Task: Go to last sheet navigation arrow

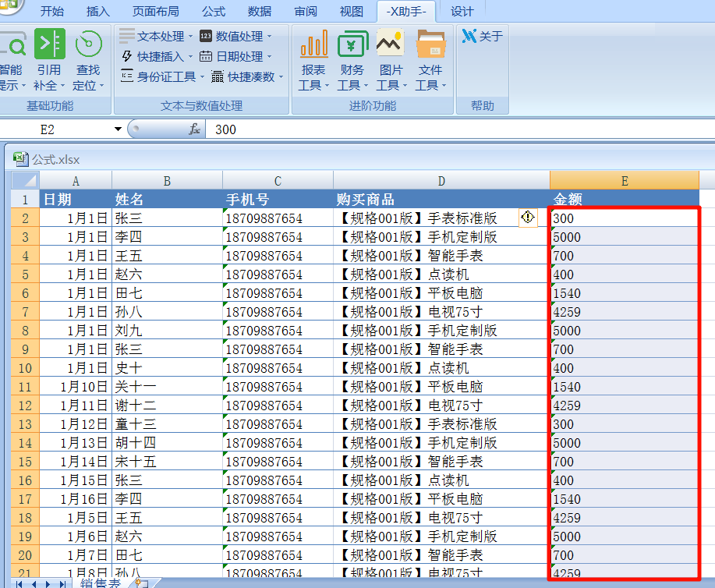Action: (62, 584)
